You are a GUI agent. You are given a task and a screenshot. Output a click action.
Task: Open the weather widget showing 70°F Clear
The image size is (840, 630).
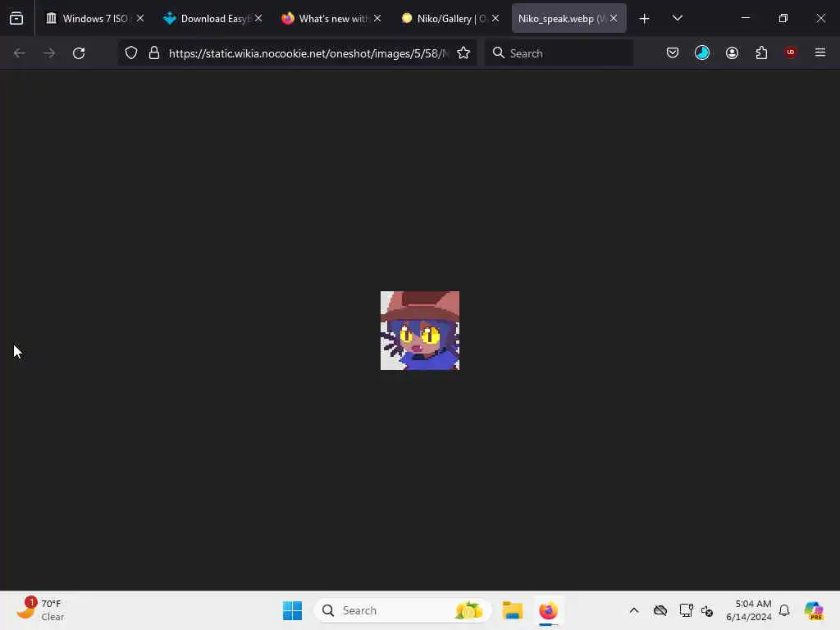41,610
